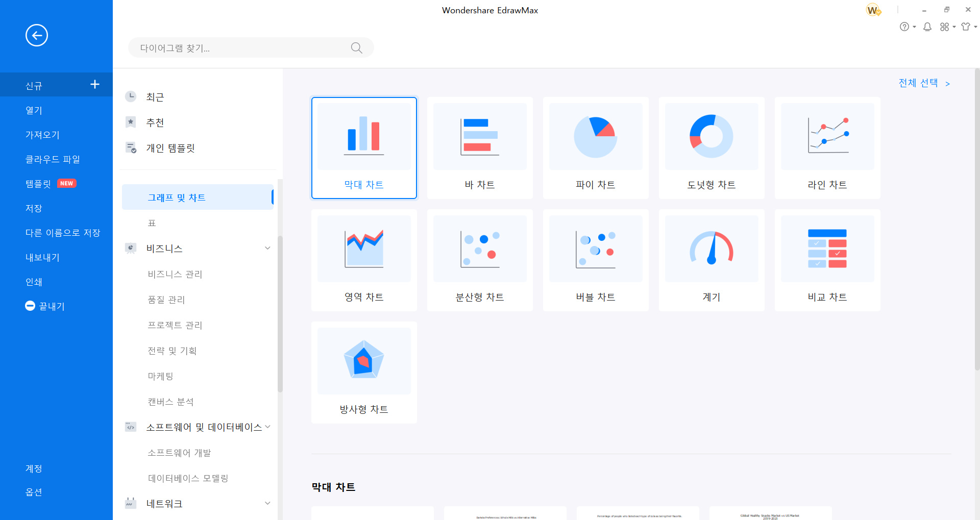Switch to the 표 category
Viewport: 980px width, 520px height.
(x=152, y=222)
